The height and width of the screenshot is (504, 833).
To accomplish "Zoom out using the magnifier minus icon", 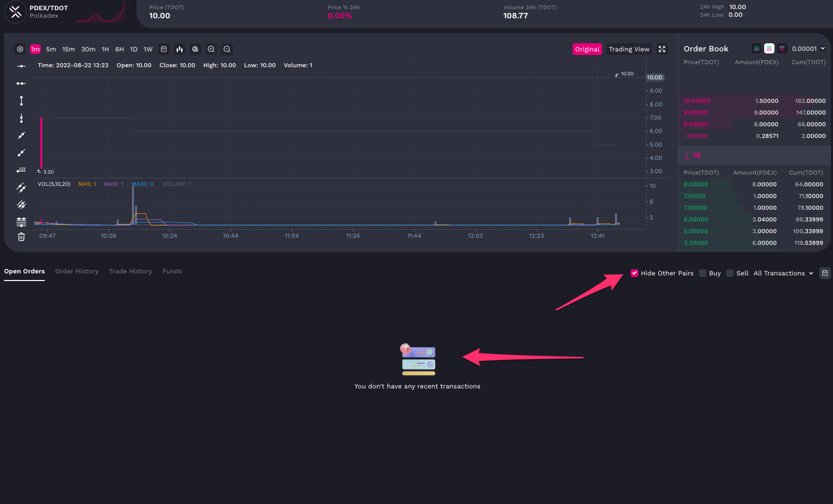I will 227,49.
